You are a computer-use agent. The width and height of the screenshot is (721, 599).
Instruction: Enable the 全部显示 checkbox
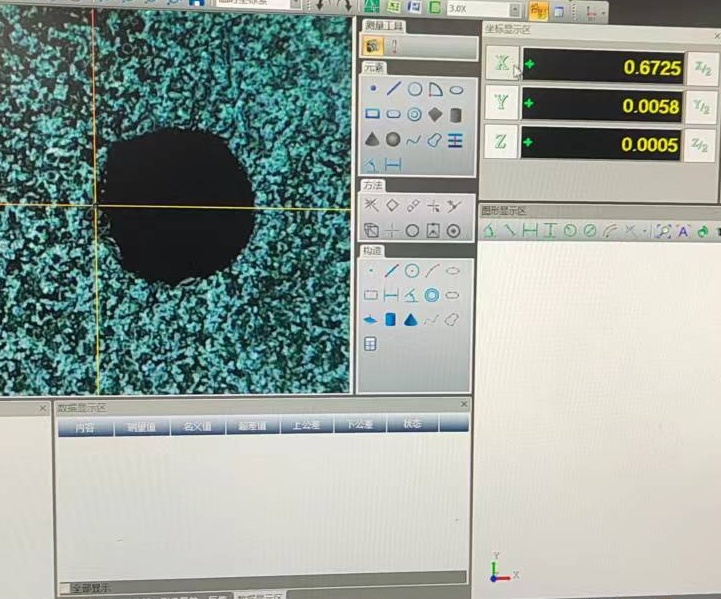(x=65, y=588)
